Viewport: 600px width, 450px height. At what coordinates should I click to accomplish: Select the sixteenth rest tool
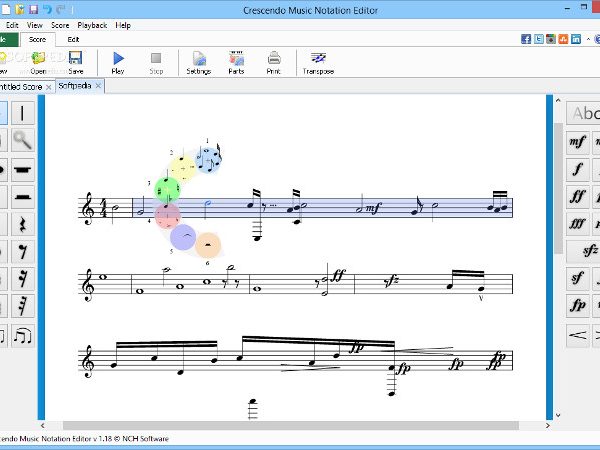tap(23, 279)
